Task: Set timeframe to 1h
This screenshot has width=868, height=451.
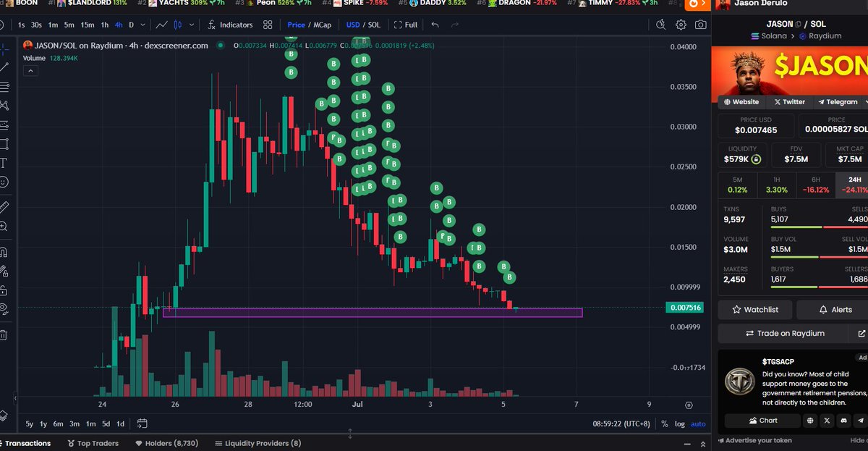Action: [x=105, y=25]
